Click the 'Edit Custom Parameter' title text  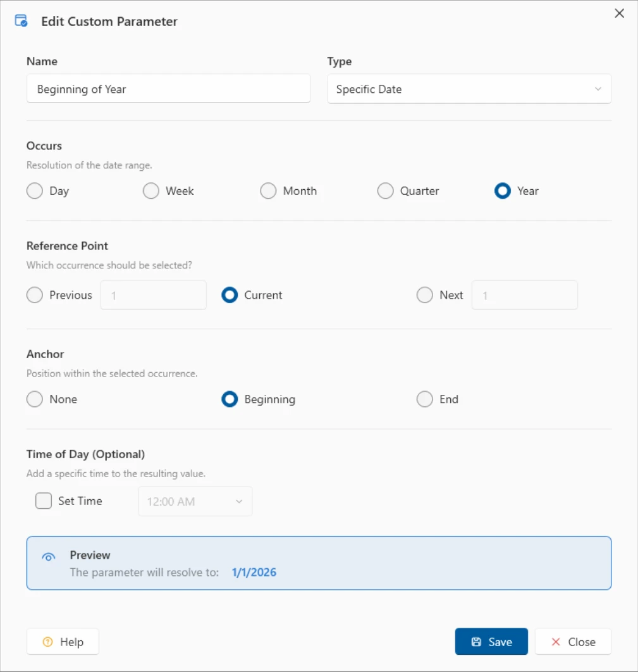point(109,22)
